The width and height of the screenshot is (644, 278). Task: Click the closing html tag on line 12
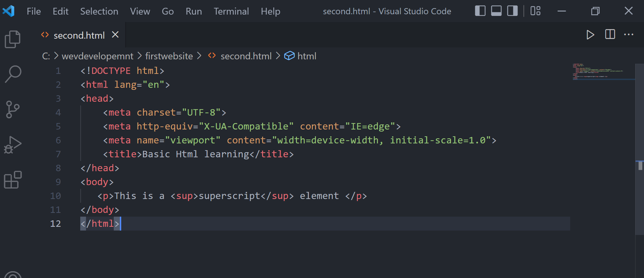100,223
